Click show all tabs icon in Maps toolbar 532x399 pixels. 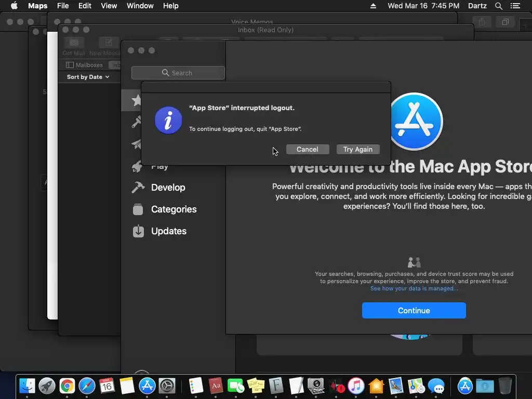pos(505,22)
